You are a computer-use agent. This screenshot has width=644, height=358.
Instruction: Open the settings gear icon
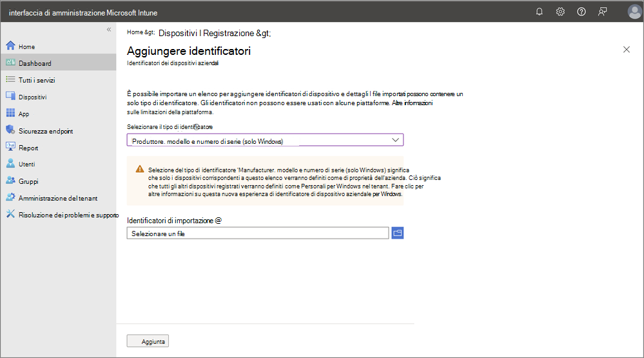click(560, 12)
